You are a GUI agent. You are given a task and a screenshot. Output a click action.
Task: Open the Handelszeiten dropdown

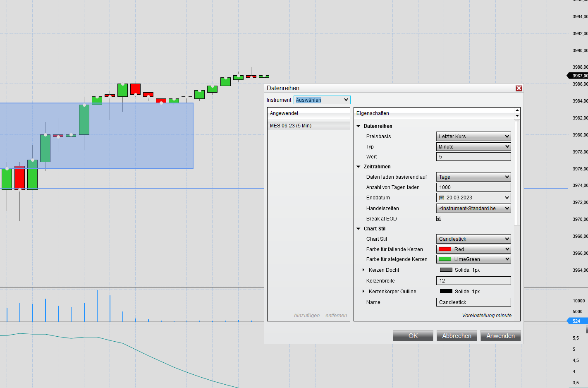coord(473,208)
